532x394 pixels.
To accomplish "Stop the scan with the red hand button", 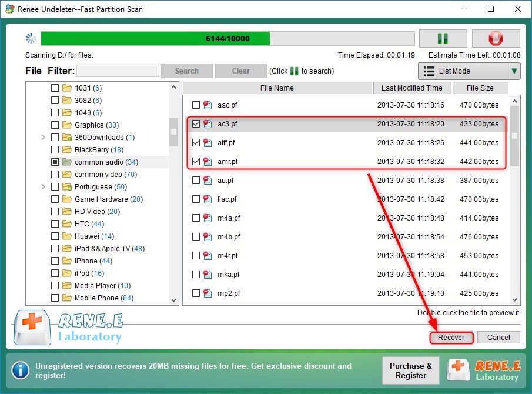I will [x=496, y=38].
